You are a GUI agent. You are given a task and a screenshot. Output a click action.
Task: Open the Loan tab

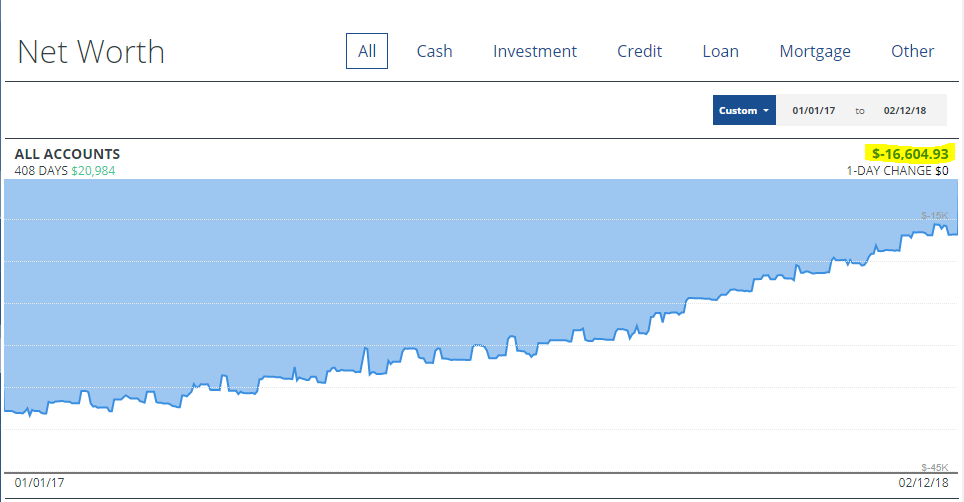(x=721, y=51)
